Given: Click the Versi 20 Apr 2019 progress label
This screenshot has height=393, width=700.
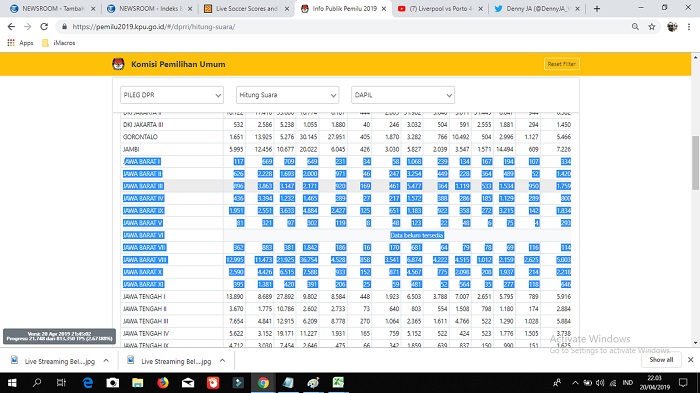Looking at the screenshot, I should coord(59,336).
